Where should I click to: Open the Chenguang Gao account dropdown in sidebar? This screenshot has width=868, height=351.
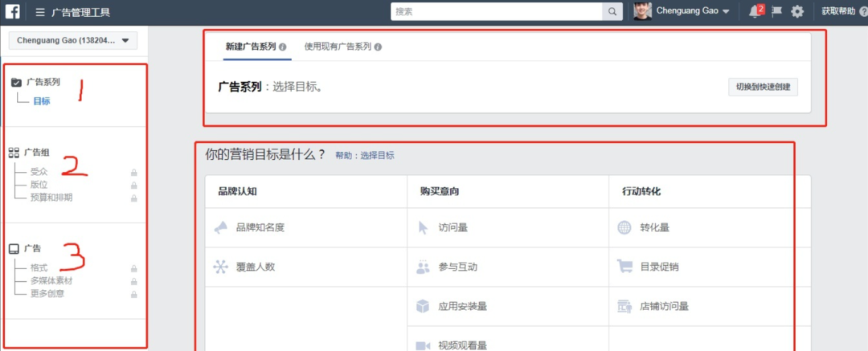73,40
